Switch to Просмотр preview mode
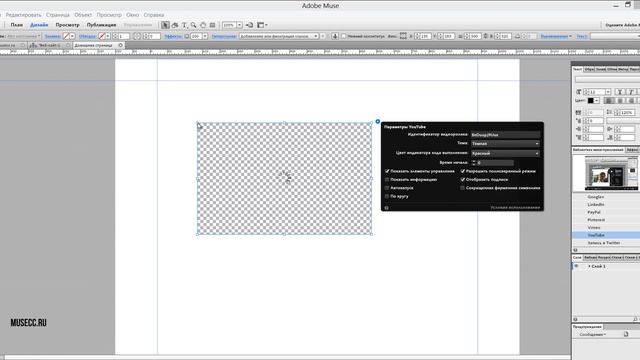This screenshot has width=640, height=360. click(x=67, y=25)
